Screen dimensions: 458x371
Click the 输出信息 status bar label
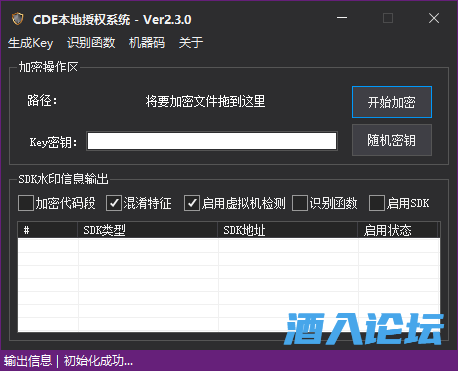tap(28, 361)
